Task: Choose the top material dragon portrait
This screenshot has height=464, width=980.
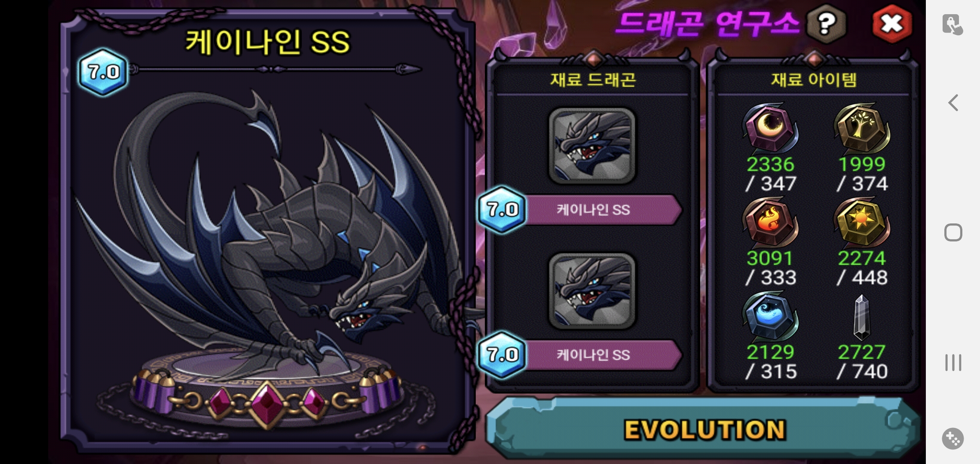Action: (592, 146)
